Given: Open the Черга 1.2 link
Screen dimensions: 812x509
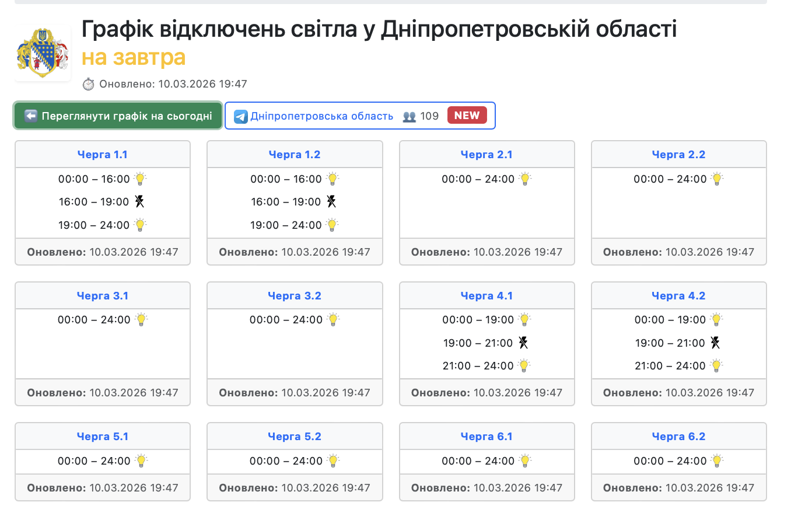Looking at the screenshot, I should (295, 155).
